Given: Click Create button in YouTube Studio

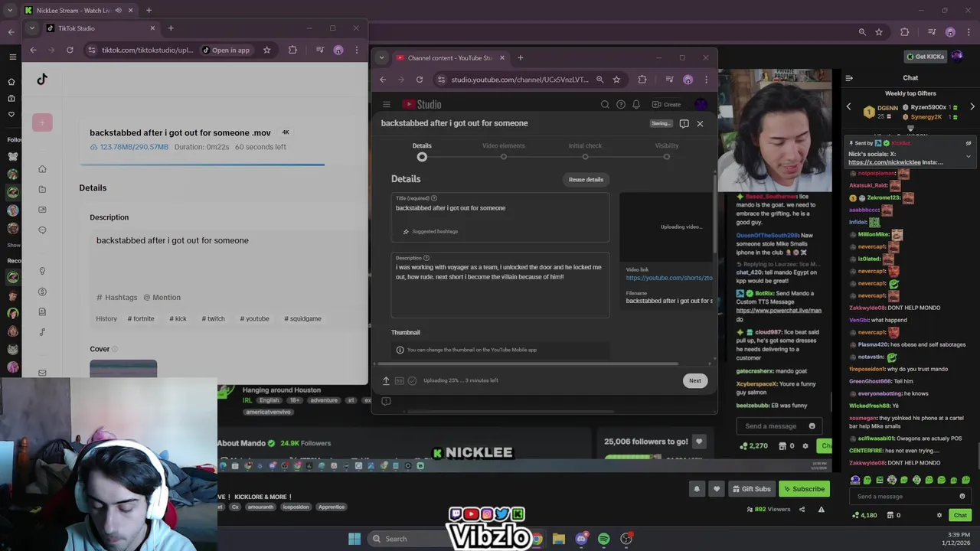Looking at the screenshot, I should tap(666, 105).
